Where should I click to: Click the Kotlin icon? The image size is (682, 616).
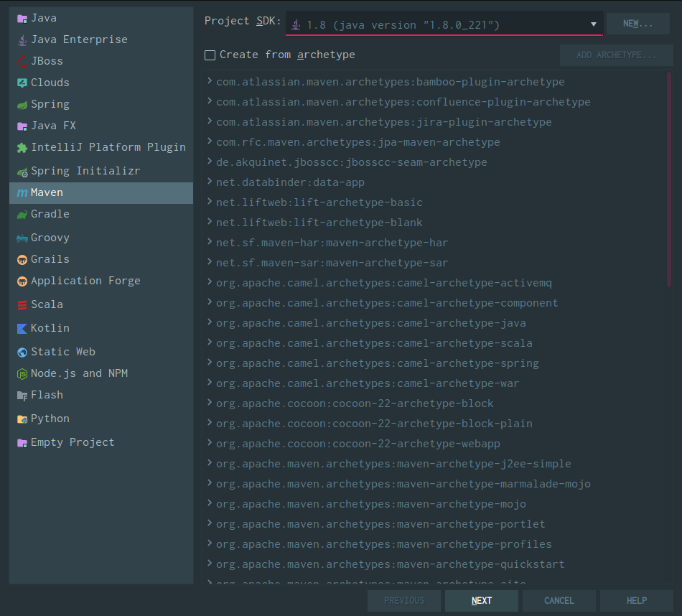[x=22, y=328]
